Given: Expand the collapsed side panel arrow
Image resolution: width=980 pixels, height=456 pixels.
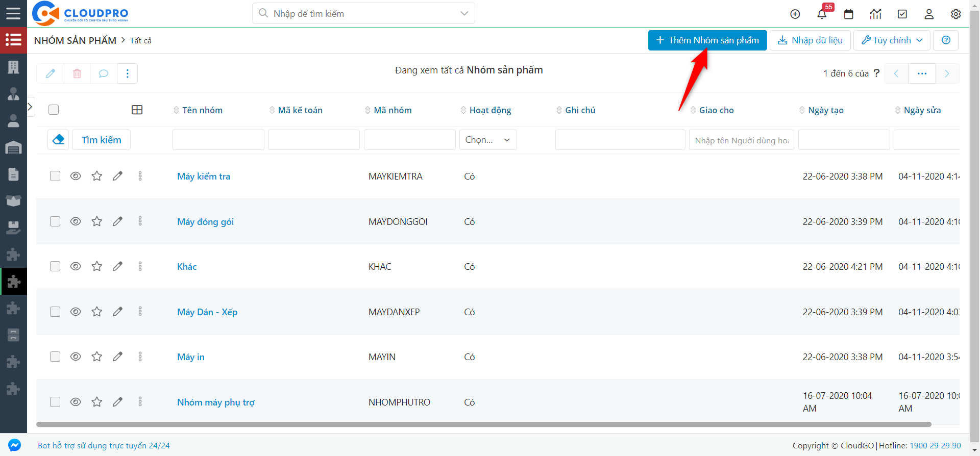Looking at the screenshot, I should 30,107.
